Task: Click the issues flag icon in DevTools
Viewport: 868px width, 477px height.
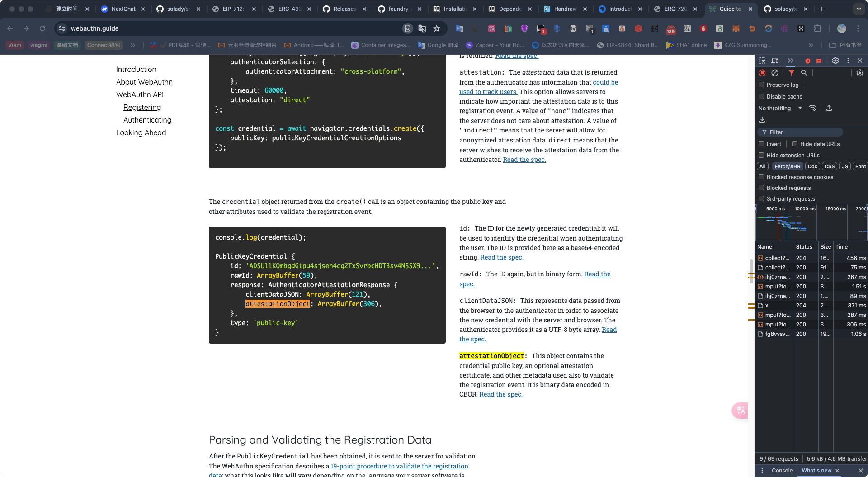Action: [x=819, y=61]
